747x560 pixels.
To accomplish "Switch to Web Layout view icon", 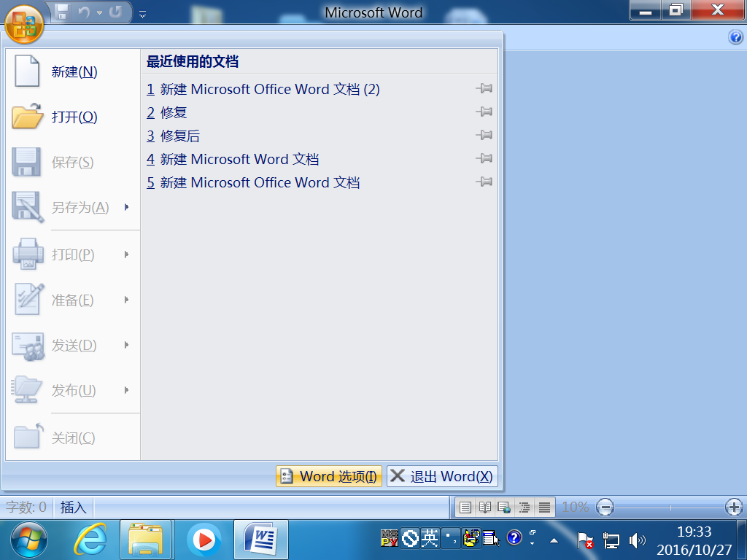I will [x=505, y=507].
